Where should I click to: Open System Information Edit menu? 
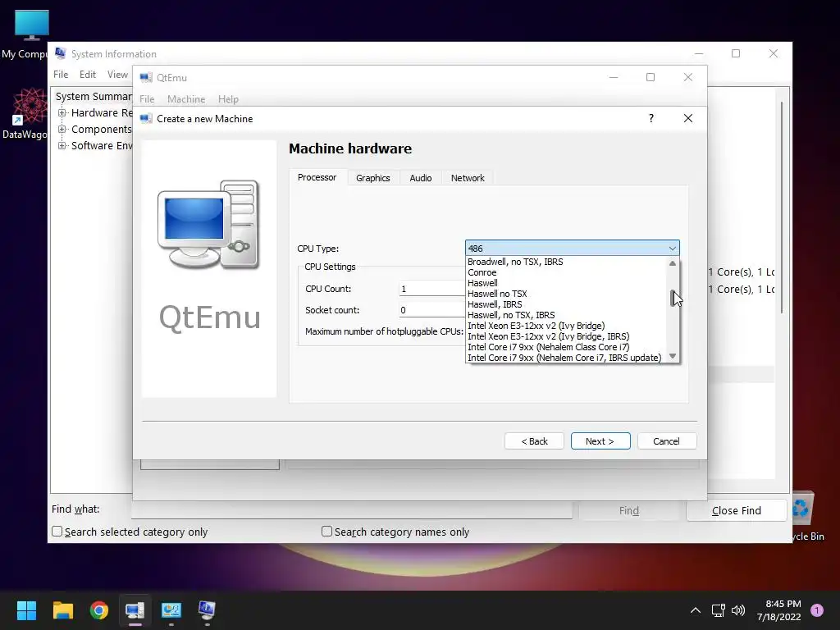(87, 75)
